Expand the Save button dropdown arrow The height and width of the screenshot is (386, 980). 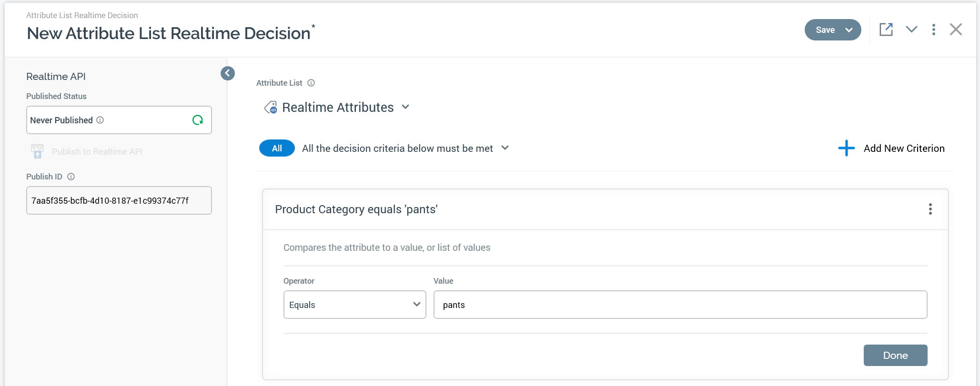coord(849,30)
